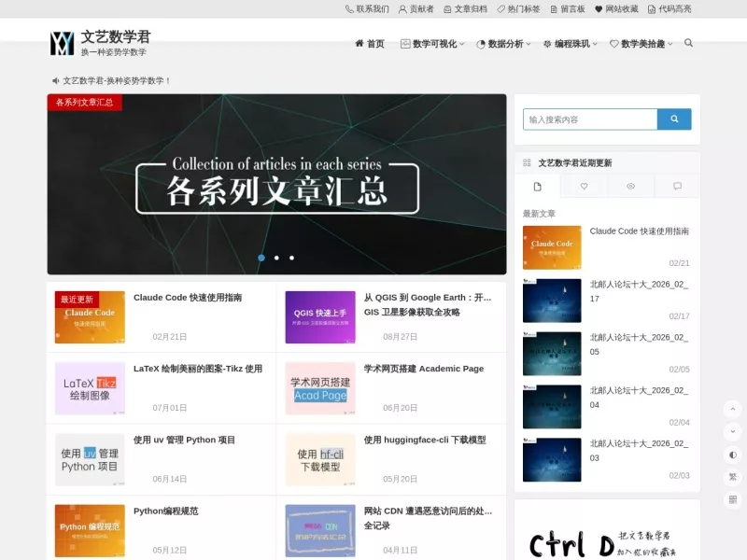Click the 各系列文章汇总 red banner tag
This screenshot has width=747, height=560.
[84, 103]
